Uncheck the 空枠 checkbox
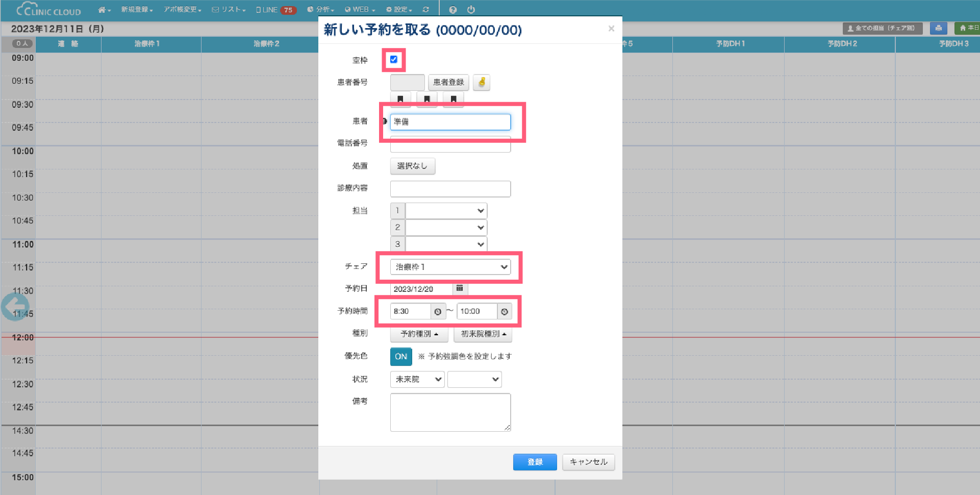The width and height of the screenshot is (980, 495). pyautogui.click(x=394, y=60)
